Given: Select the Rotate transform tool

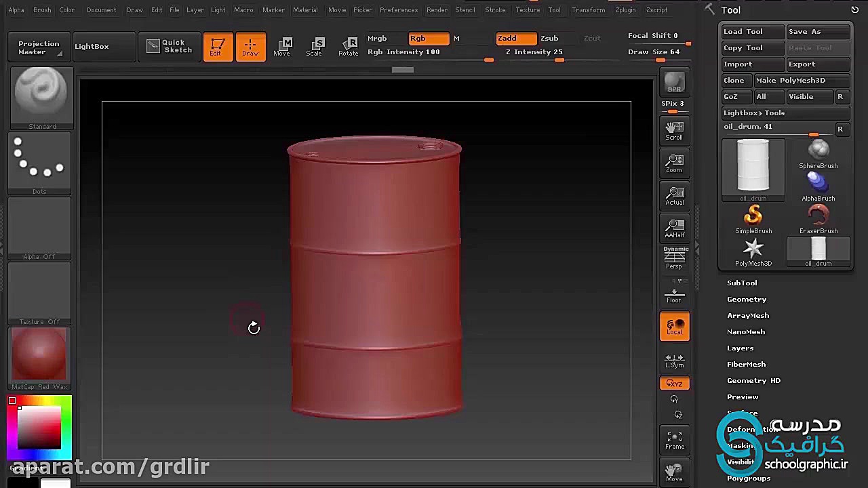Looking at the screenshot, I should pos(348,46).
